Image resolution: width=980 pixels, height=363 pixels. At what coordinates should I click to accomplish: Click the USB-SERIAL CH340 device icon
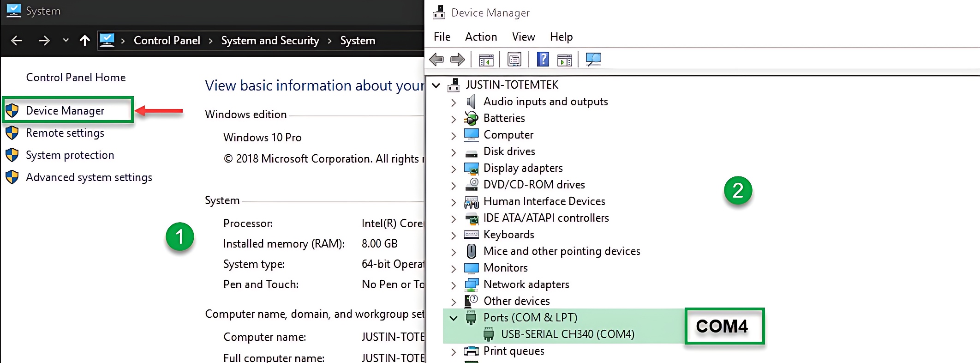(x=489, y=334)
